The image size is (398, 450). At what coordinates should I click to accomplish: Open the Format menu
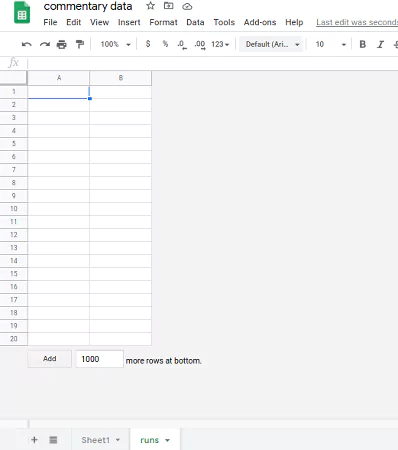[163, 22]
